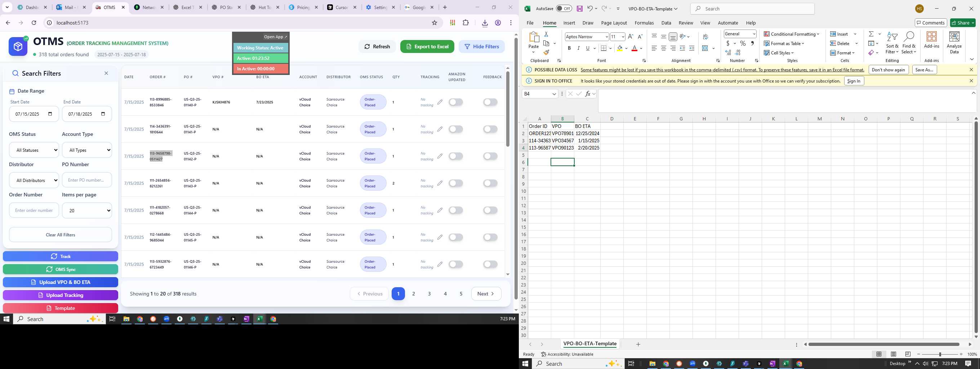Expand Conditional Formatting dropdown
The width and height of the screenshot is (980, 369).
792,34
